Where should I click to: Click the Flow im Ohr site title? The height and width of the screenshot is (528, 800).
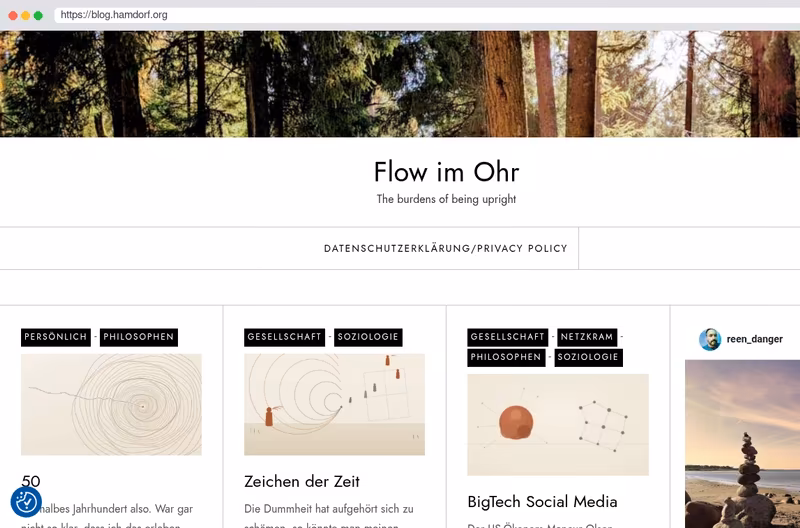point(446,172)
